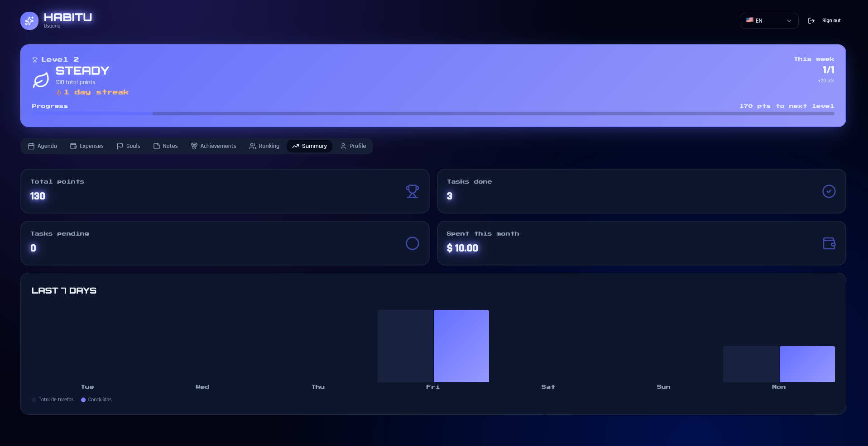
Task: Click the Habitu sparkle logo icon
Action: (x=29, y=21)
